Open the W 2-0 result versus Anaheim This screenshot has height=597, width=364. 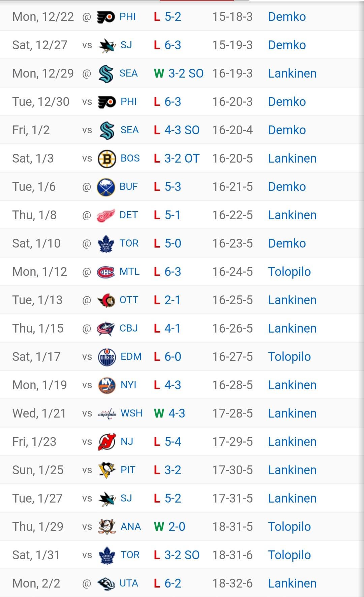pos(170,527)
